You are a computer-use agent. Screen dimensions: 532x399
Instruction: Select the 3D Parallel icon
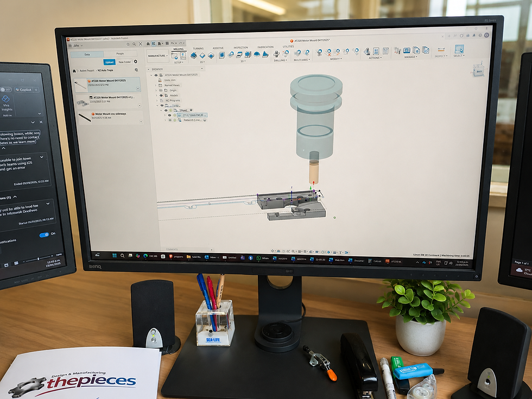coord(239,55)
